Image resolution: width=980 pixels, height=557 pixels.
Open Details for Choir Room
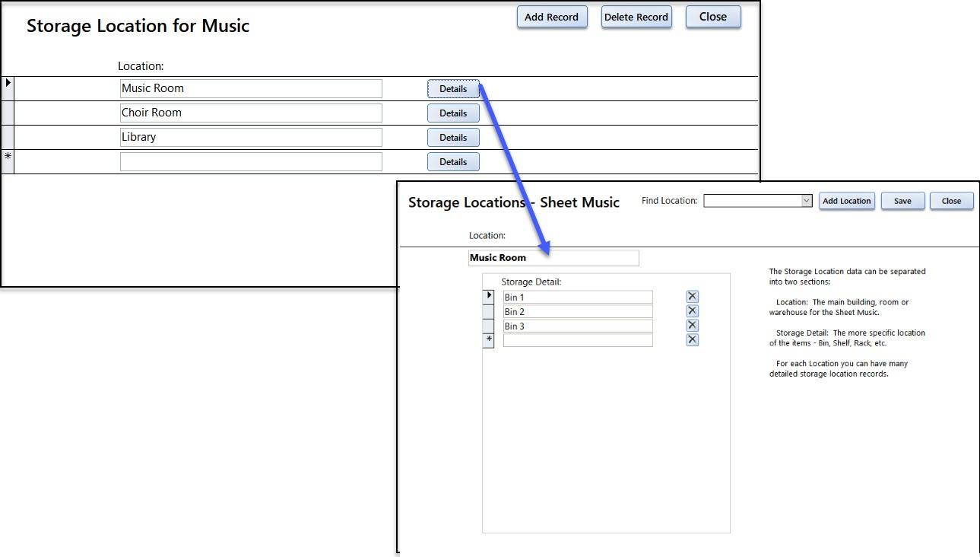(x=453, y=113)
